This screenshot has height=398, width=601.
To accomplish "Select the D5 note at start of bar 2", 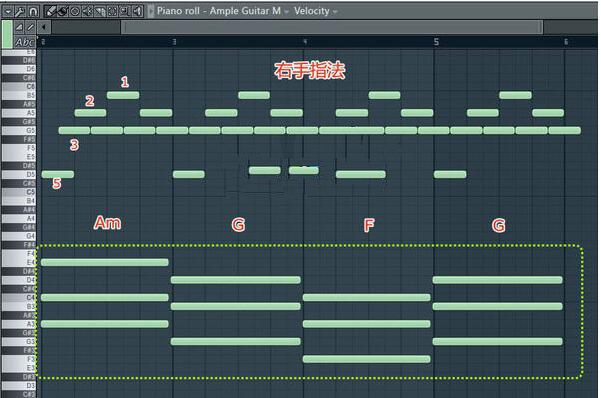I will (57, 174).
